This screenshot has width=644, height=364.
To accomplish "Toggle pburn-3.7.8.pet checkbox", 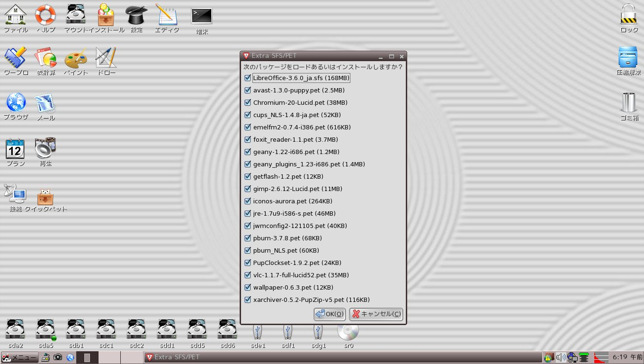I will [248, 238].
